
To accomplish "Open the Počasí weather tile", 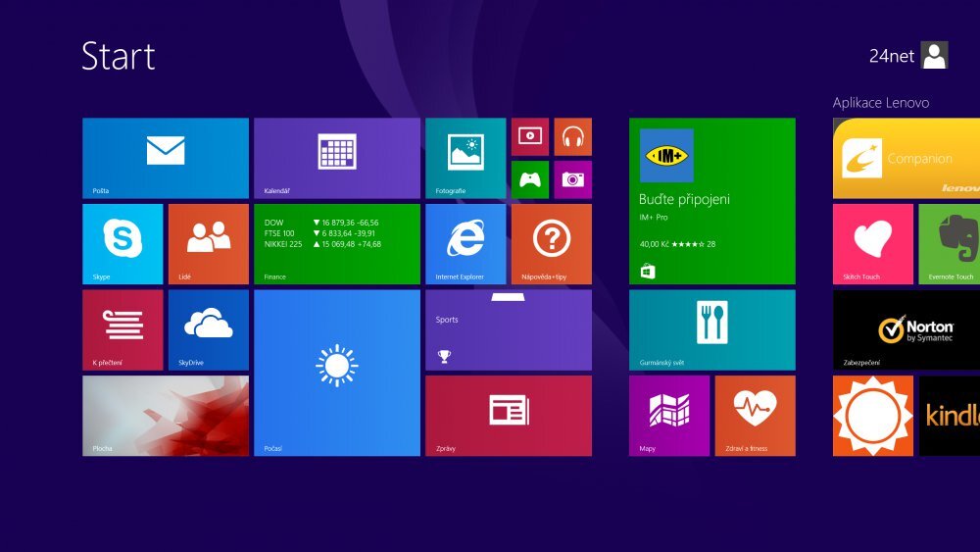I will point(336,373).
